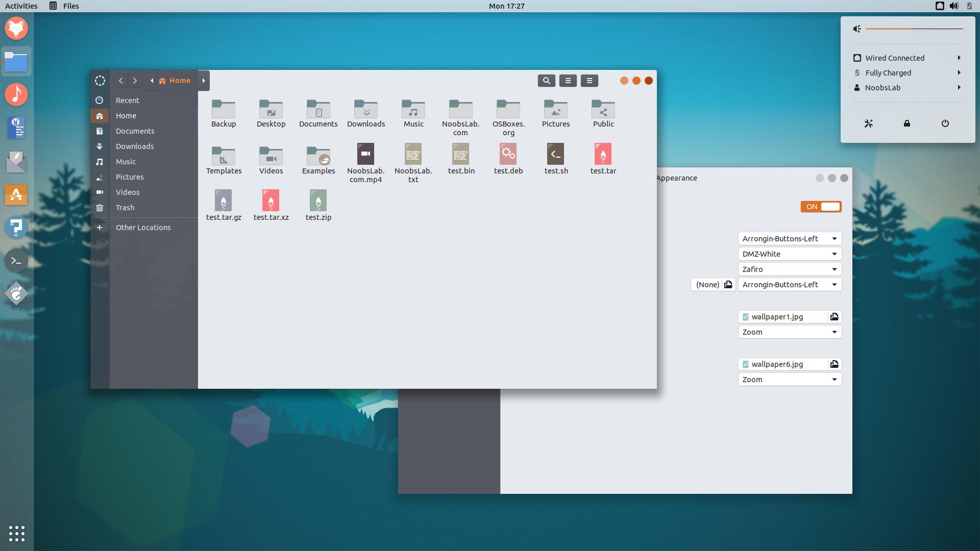Open the Public folder

pos(603,114)
